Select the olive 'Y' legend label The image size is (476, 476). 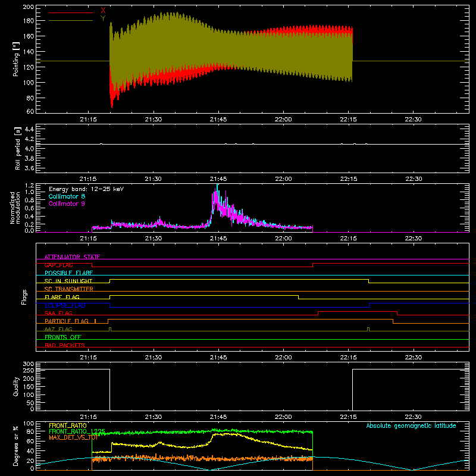(103, 18)
